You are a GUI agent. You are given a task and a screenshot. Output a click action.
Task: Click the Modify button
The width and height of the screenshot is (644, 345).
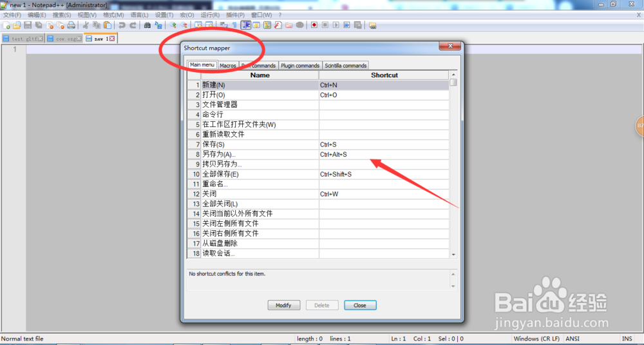pos(284,305)
